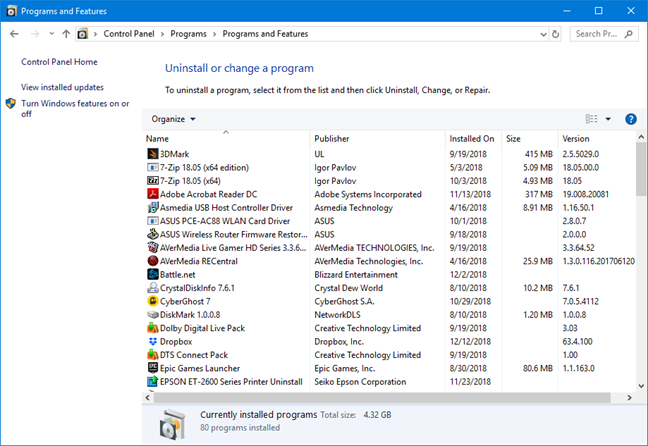This screenshot has height=446, width=648.
Task: Click the Battle.net icon
Action: (152, 274)
